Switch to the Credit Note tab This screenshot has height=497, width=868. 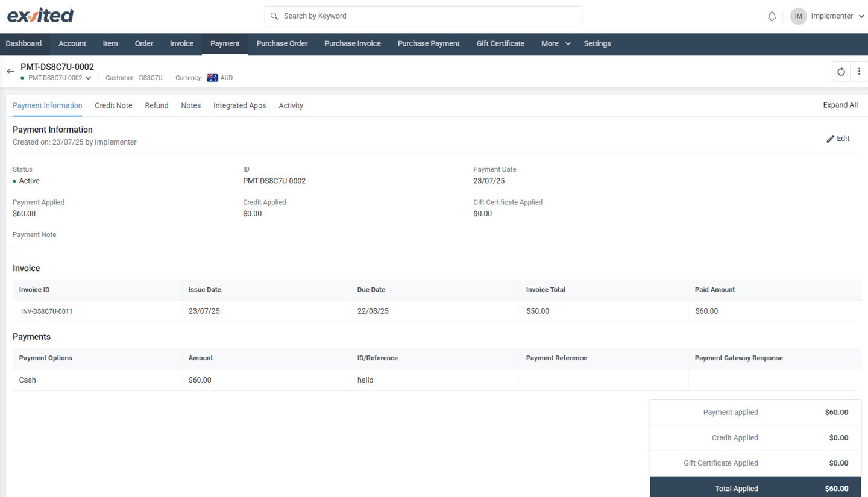tap(113, 105)
